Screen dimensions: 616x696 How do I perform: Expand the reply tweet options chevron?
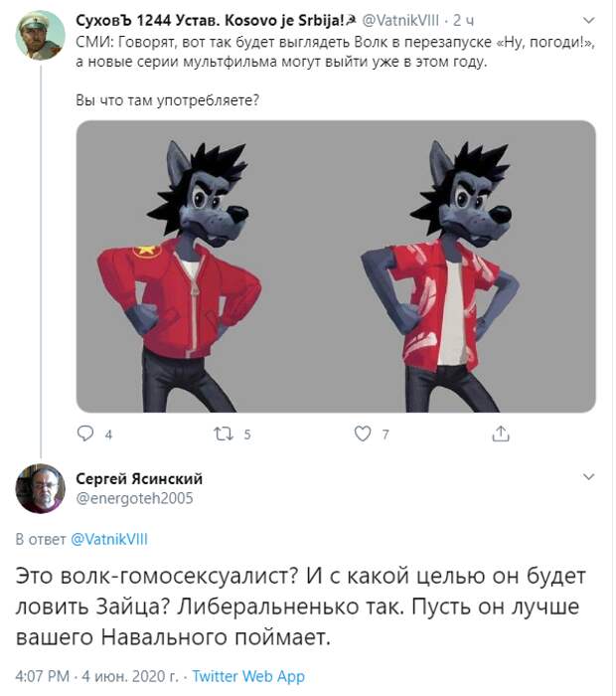[588, 477]
